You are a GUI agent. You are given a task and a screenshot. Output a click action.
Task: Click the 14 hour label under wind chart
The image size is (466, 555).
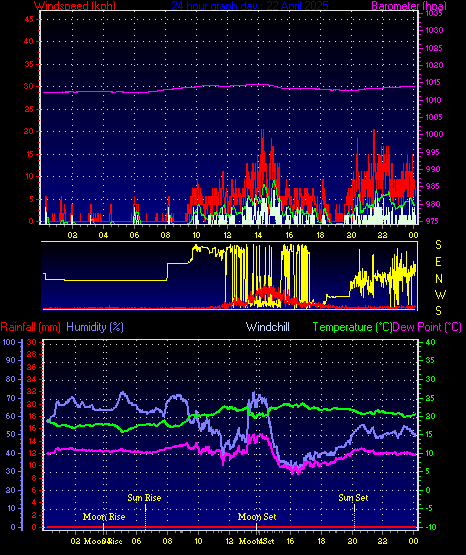click(x=258, y=235)
